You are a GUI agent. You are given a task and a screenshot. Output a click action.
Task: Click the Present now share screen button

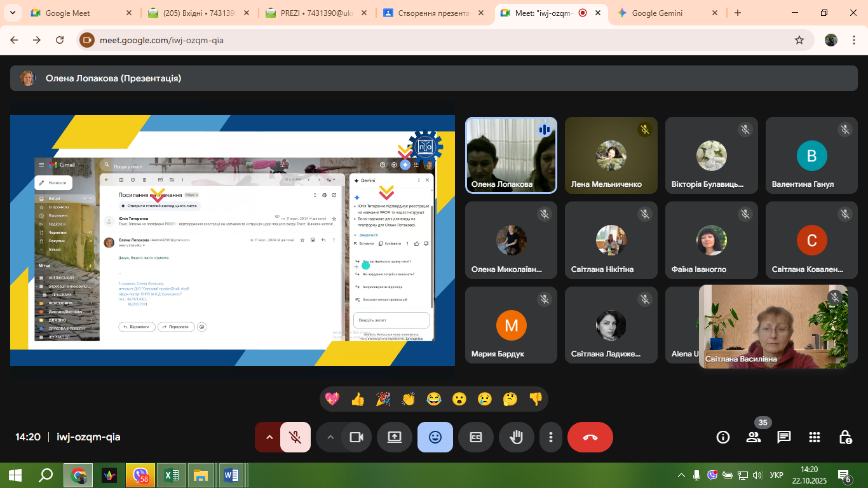(x=394, y=437)
